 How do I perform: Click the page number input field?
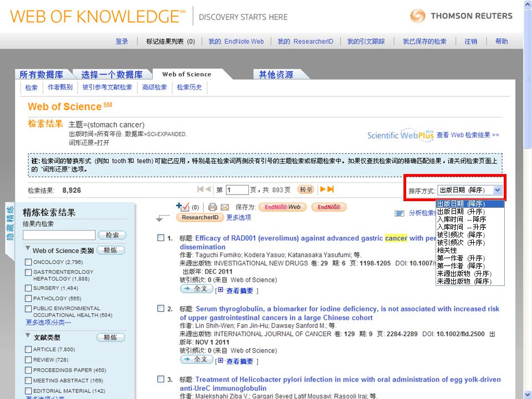pyautogui.click(x=238, y=190)
